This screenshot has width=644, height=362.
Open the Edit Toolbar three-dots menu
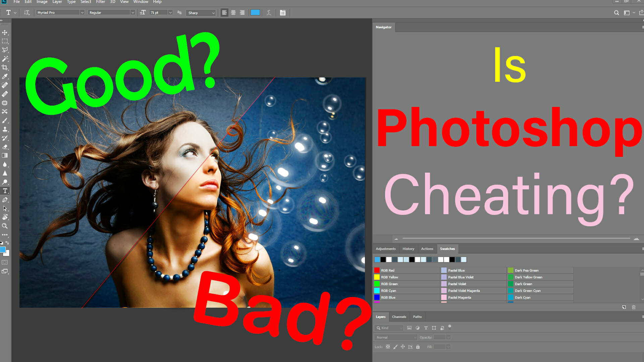point(5,235)
